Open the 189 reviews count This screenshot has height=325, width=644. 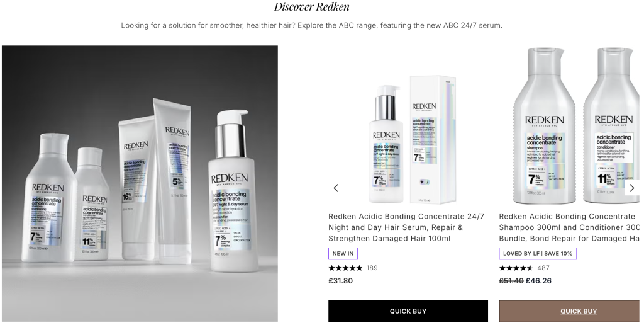372,268
